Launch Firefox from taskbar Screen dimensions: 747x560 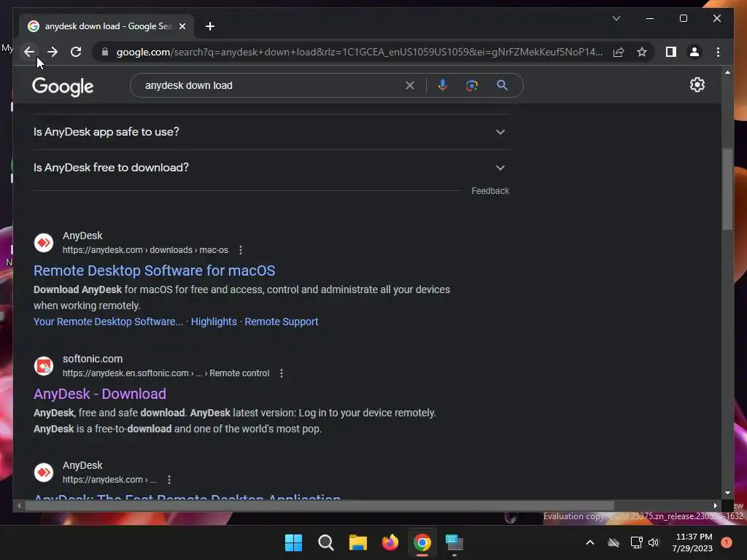390,542
